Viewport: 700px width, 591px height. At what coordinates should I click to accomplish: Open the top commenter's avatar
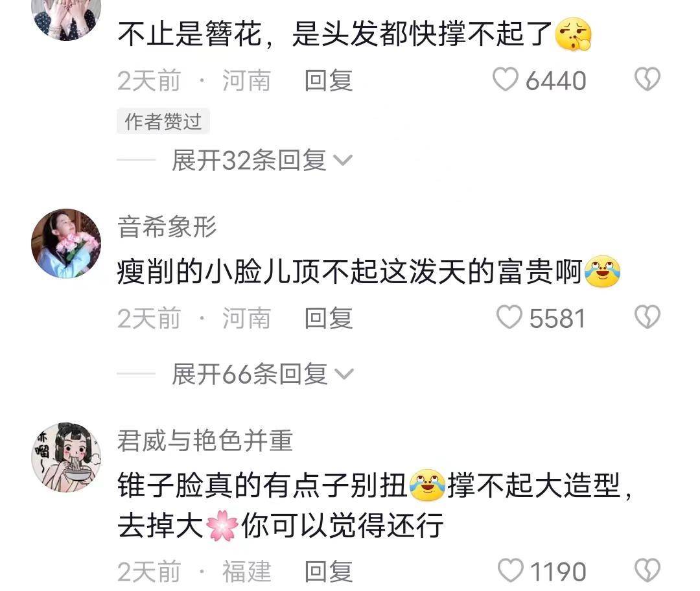pyautogui.click(x=66, y=18)
